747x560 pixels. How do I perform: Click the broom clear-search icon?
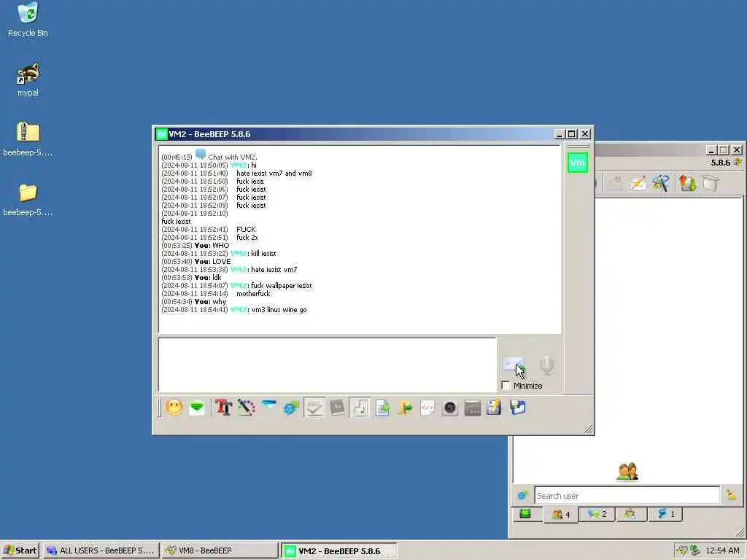[x=731, y=495]
